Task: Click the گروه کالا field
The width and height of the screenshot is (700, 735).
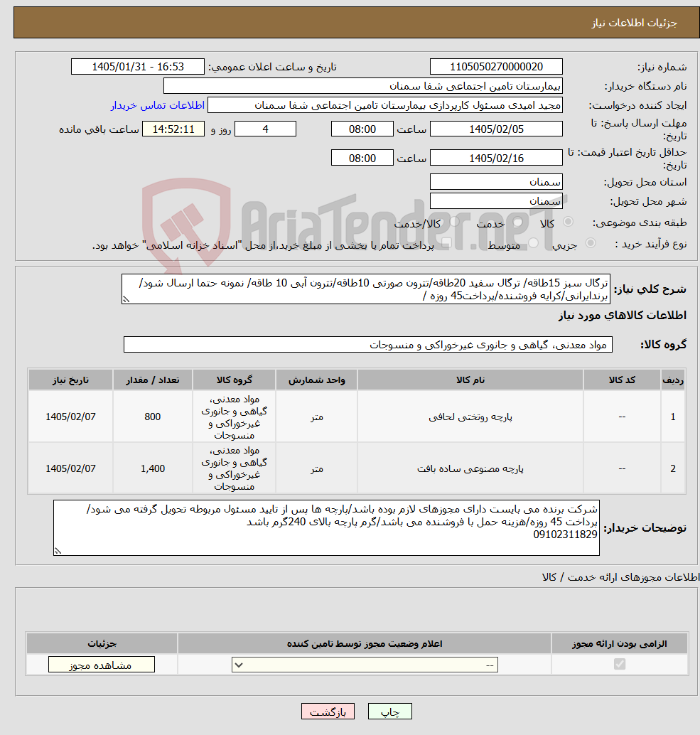Action: coord(368,345)
